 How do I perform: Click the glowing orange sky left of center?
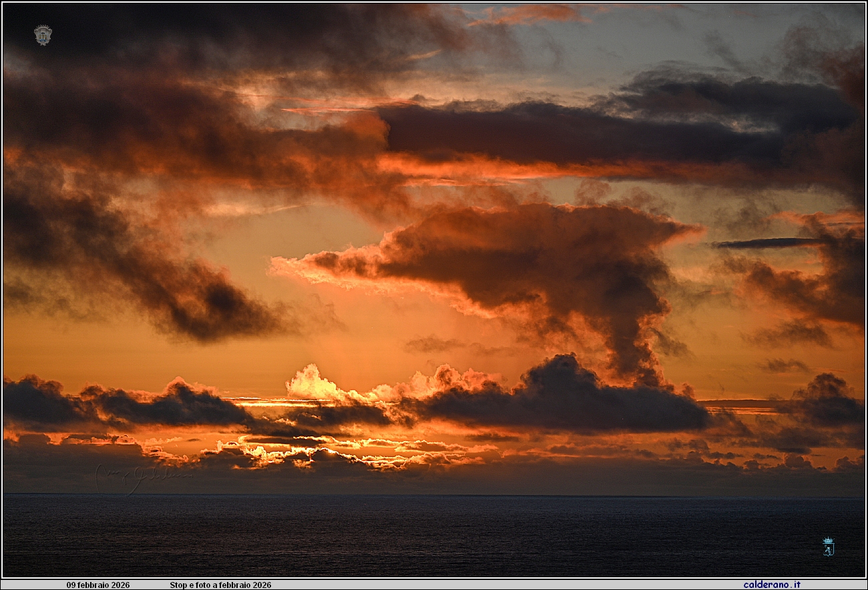[x=320, y=334]
